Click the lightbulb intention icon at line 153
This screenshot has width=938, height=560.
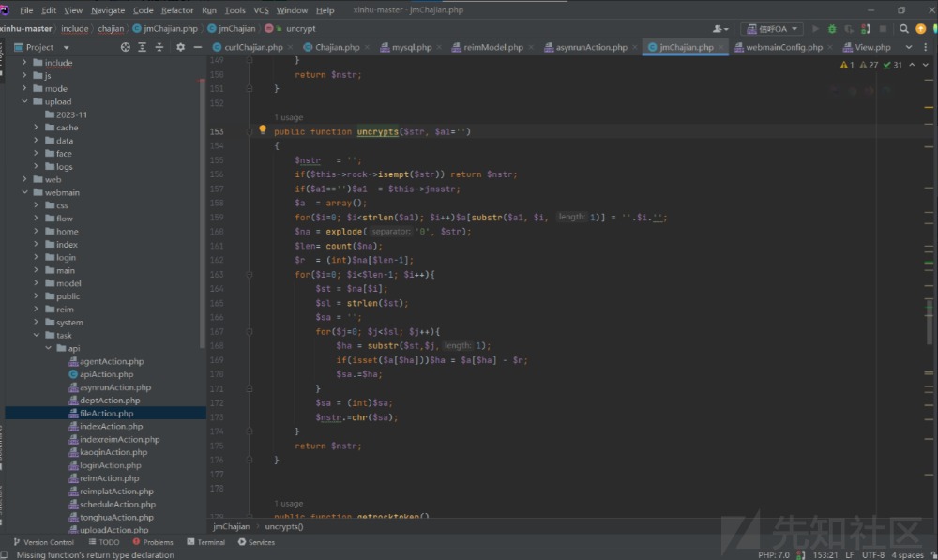263,131
